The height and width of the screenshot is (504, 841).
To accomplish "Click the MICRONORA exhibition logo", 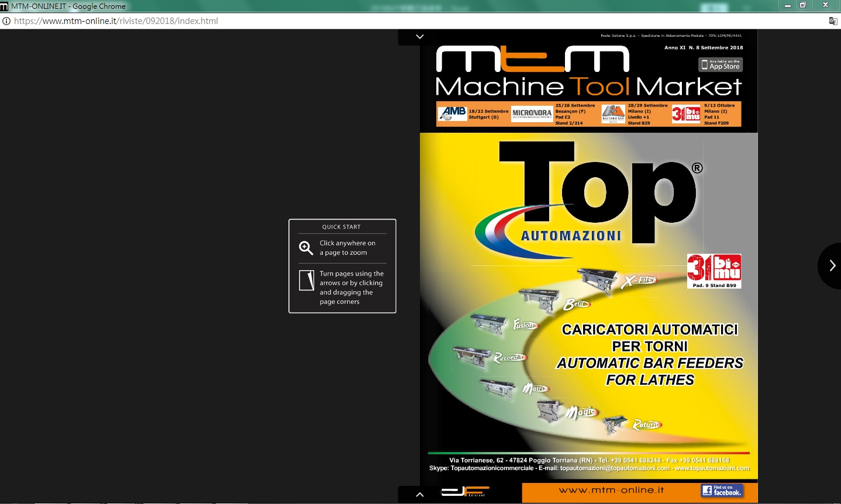I will (x=532, y=113).
